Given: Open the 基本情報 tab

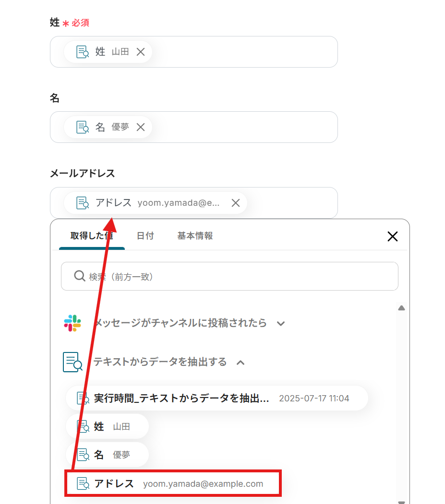Looking at the screenshot, I should [x=195, y=236].
